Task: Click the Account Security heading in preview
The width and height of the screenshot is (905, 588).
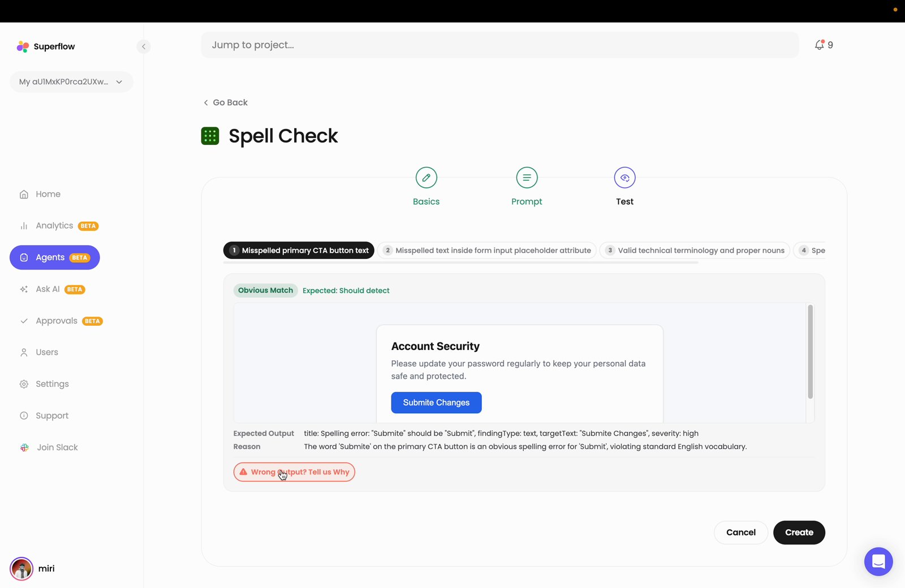Action: pos(436,346)
